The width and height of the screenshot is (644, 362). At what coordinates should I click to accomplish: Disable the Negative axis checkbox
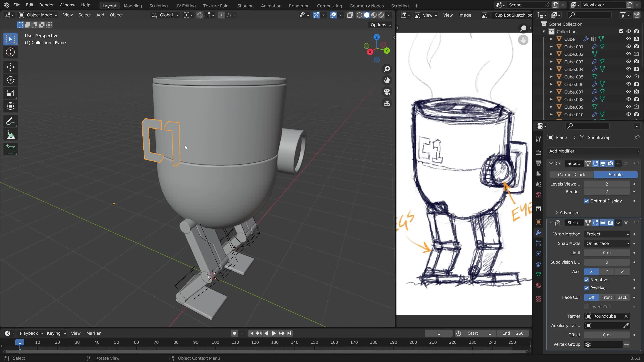click(x=586, y=280)
